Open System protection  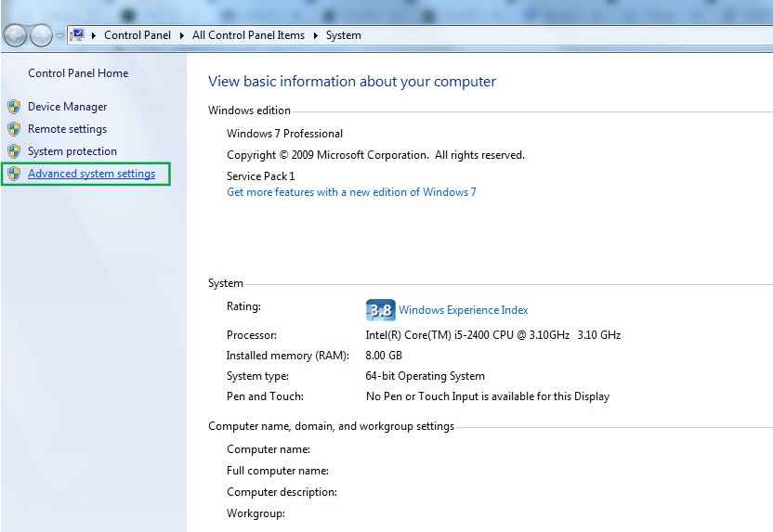click(x=72, y=151)
